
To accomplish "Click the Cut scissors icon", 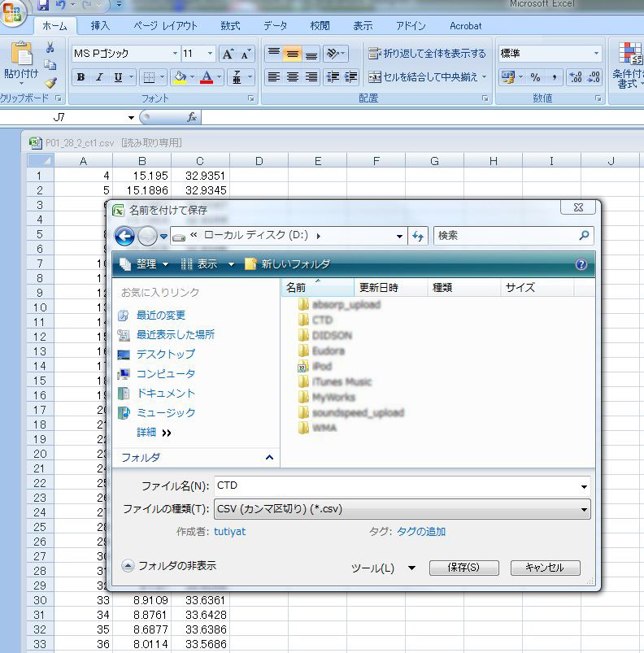I will pyautogui.click(x=50, y=47).
